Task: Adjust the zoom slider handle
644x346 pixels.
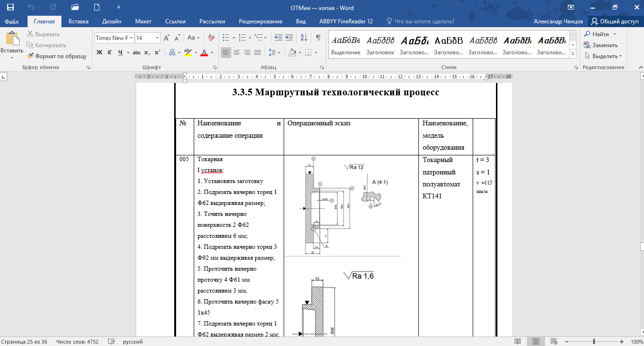Action: point(594,342)
